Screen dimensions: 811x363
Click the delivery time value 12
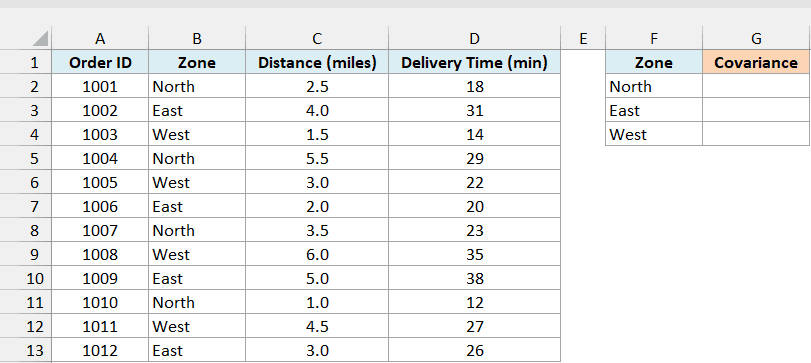point(474,302)
